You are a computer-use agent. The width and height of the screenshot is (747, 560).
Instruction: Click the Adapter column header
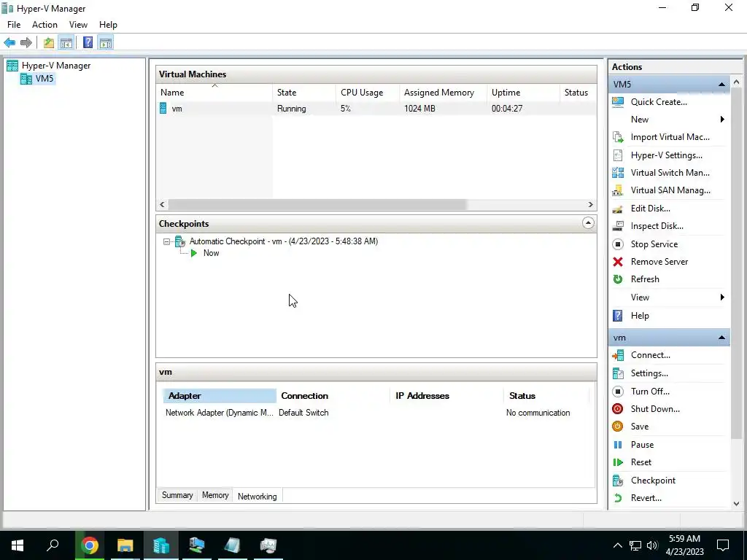[220, 396]
